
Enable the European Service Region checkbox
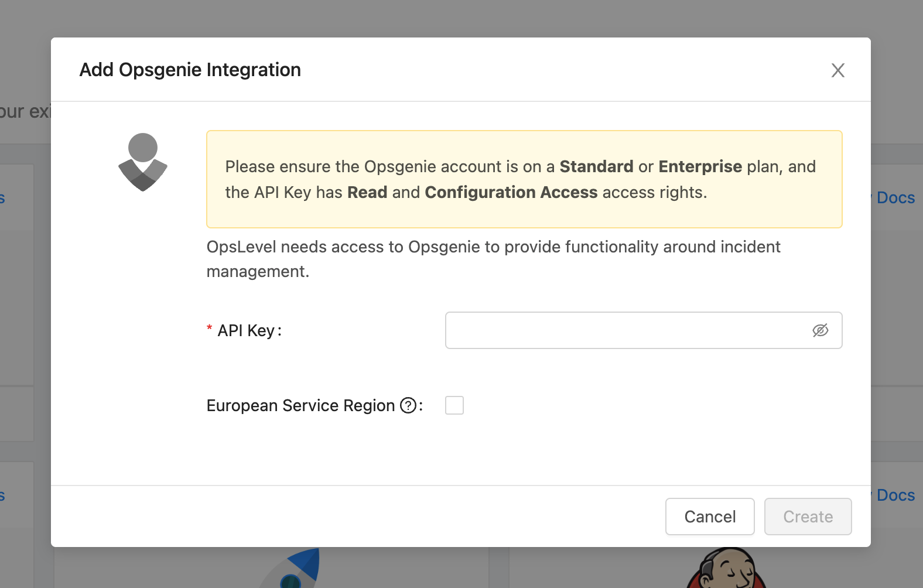coord(454,405)
